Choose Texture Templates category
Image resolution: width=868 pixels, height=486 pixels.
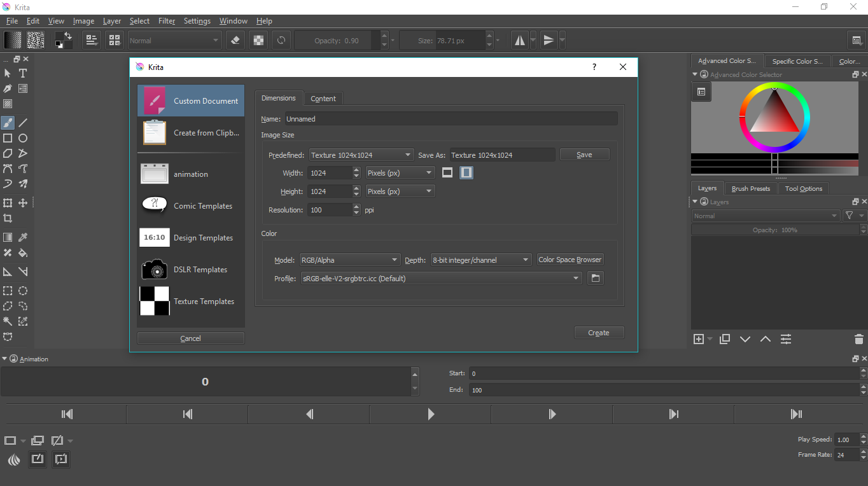tap(191, 301)
